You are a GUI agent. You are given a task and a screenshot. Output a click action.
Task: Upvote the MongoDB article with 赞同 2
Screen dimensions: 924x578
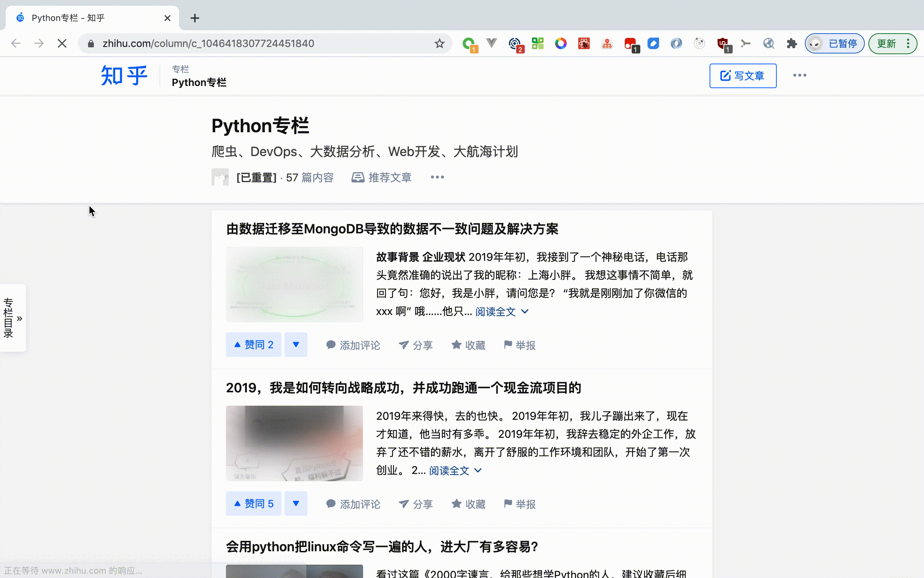point(253,344)
